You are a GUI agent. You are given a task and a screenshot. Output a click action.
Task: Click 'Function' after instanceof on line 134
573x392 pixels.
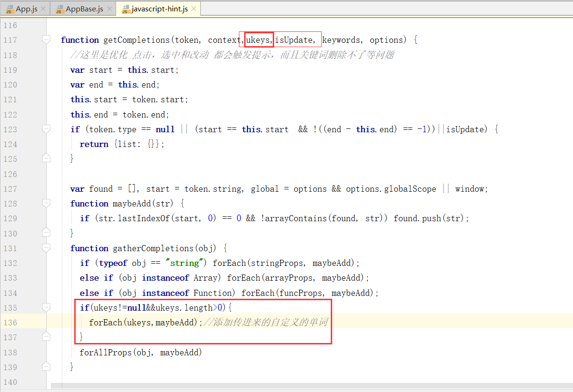pos(213,293)
